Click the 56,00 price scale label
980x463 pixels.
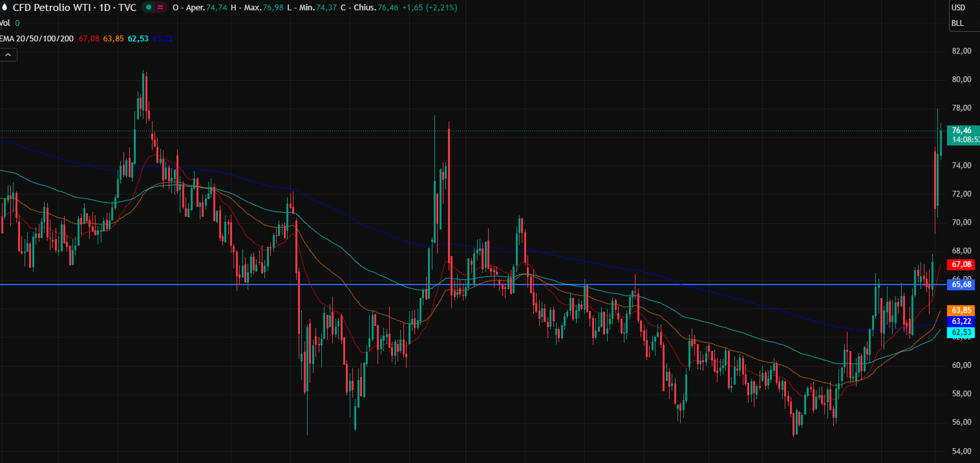[x=962, y=422]
